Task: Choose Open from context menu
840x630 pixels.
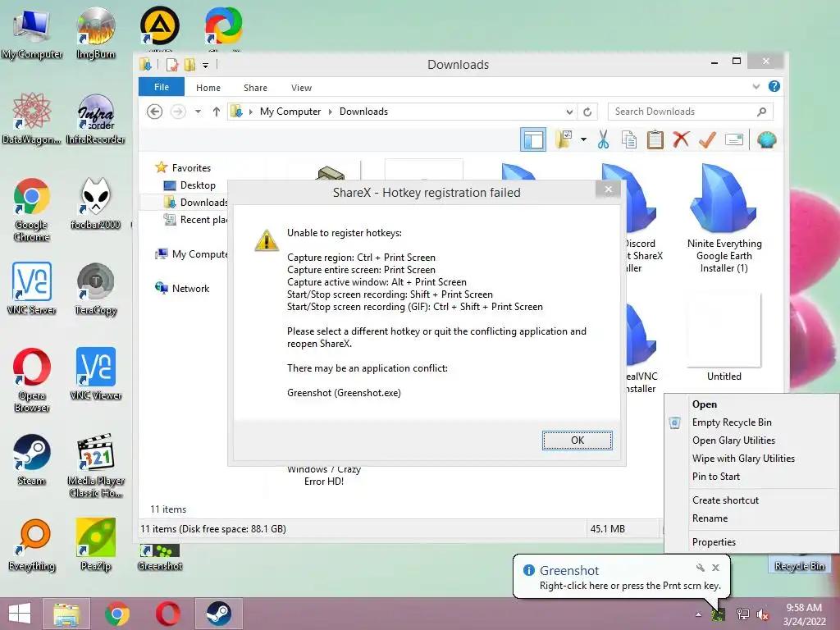Action: [x=704, y=404]
